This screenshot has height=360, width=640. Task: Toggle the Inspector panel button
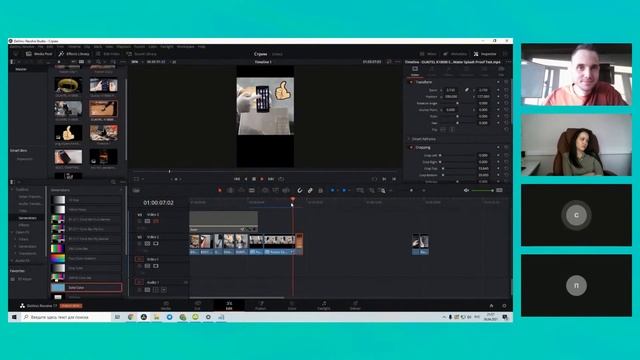485,54
